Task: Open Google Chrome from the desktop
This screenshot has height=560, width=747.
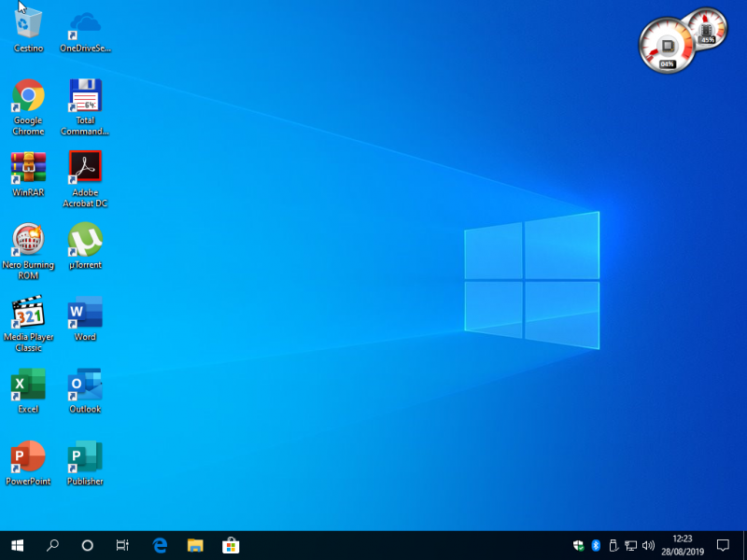Action: click(x=28, y=98)
